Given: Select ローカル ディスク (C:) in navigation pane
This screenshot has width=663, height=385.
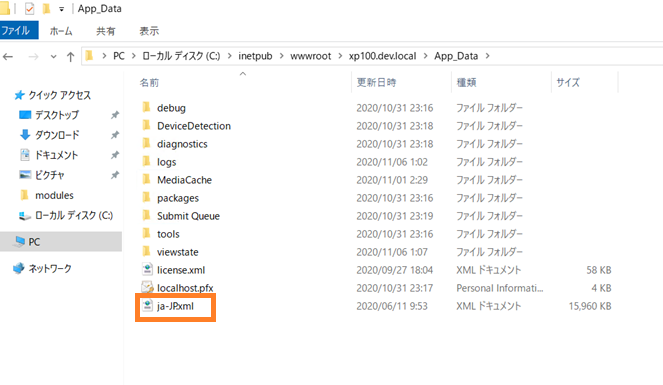Looking at the screenshot, I should (x=74, y=216).
